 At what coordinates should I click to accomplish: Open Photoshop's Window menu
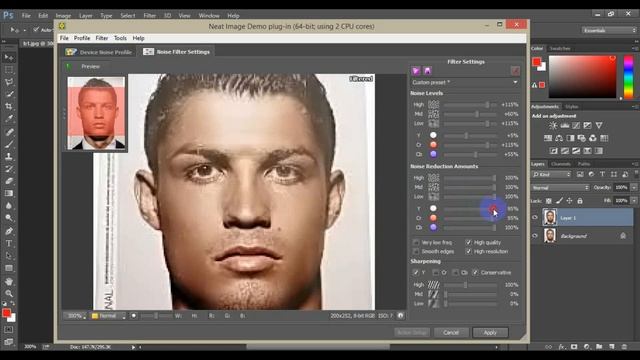pos(209,16)
